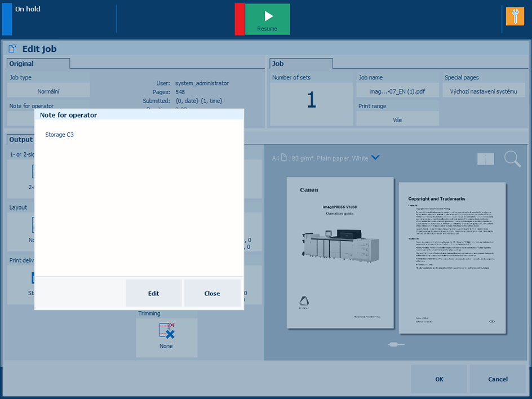Screen dimensions: 532x399
Task: Open the magnifier zoom preview icon
Action: click(512, 159)
